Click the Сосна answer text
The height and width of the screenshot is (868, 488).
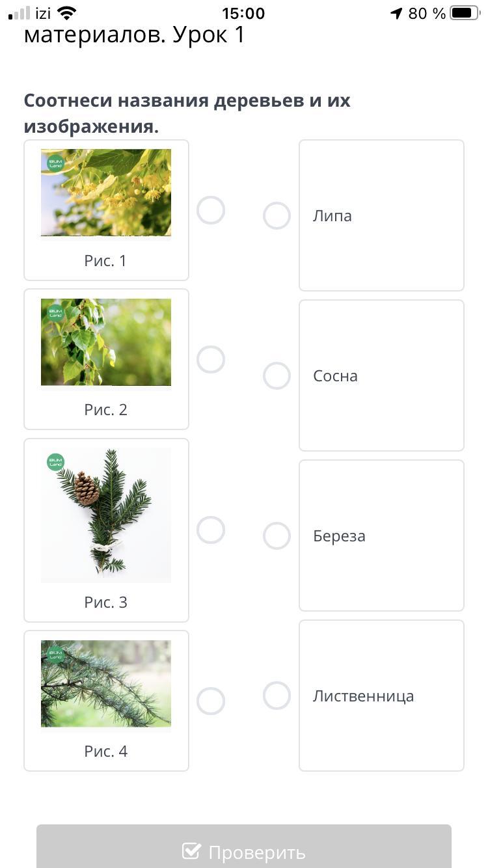335,376
